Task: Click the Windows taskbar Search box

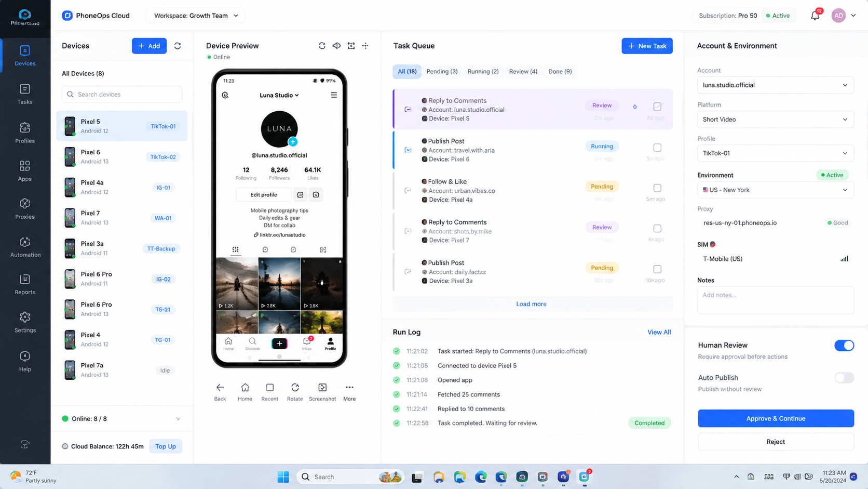Action: (350, 477)
